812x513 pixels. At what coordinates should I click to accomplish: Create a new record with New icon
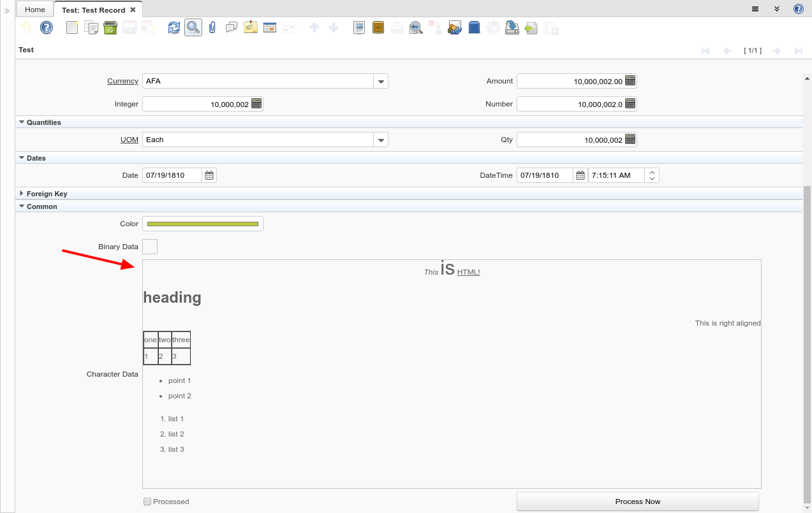point(72,27)
